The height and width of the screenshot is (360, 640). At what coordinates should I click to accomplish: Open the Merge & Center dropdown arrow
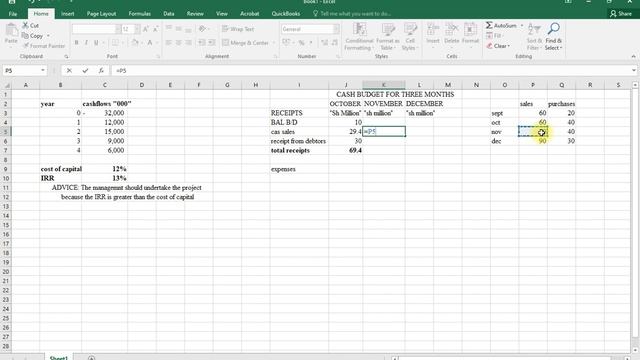click(x=273, y=42)
